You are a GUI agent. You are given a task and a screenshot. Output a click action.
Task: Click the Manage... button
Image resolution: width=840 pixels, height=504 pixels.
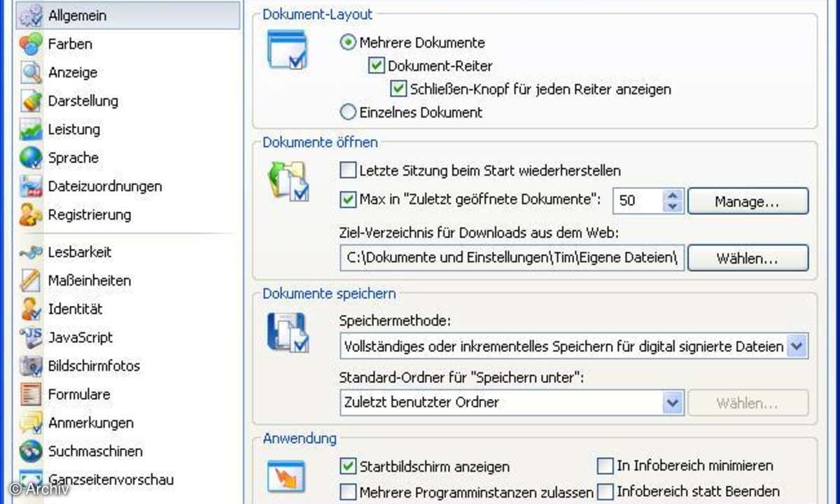pyautogui.click(x=748, y=202)
